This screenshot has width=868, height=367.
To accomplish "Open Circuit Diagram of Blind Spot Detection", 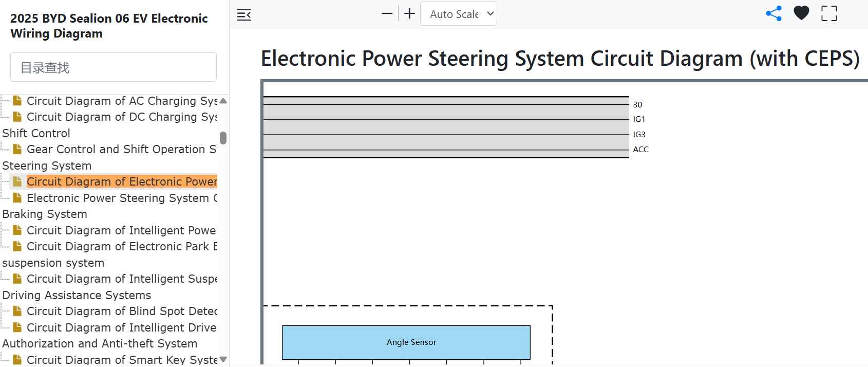I will (122, 311).
